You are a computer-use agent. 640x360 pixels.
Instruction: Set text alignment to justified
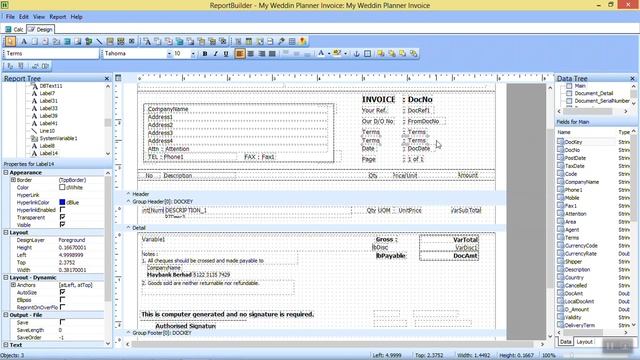pyautogui.click(x=272, y=53)
